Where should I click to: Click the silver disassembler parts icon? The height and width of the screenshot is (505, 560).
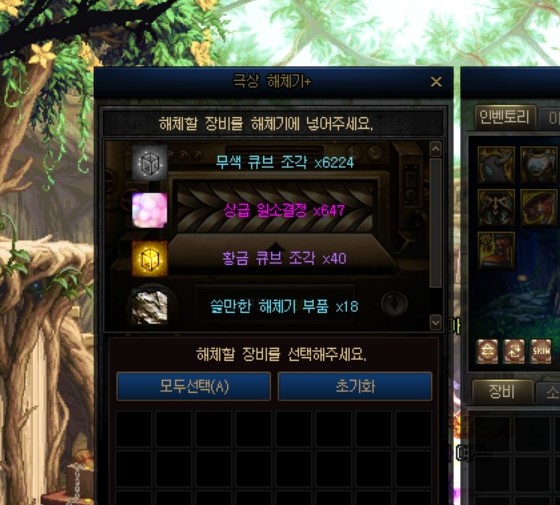[x=150, y=306]
